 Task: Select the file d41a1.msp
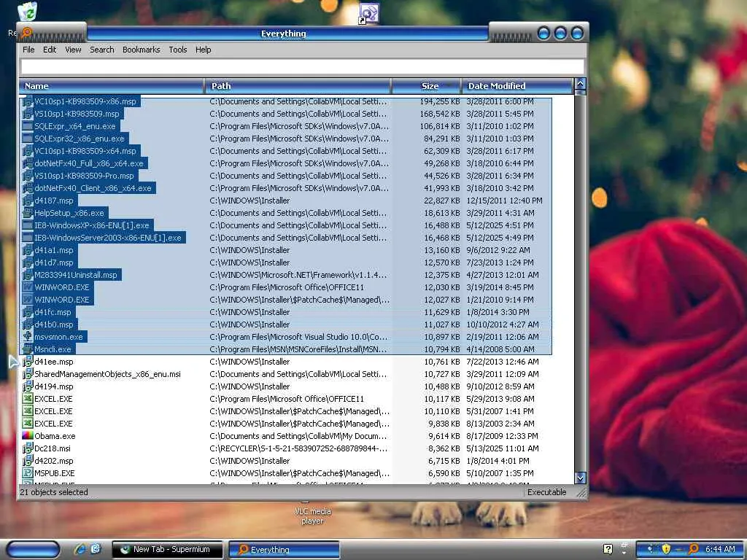[54, 250]
